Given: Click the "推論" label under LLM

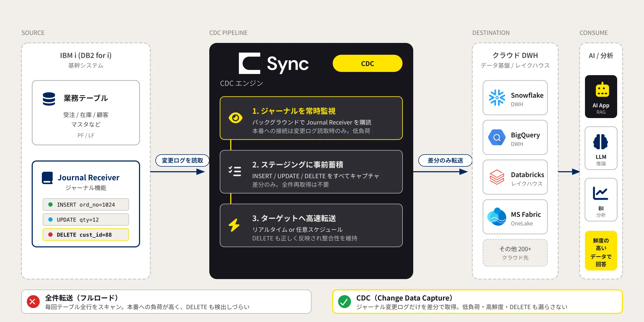Looking at the screenshot, I should 601,164.
